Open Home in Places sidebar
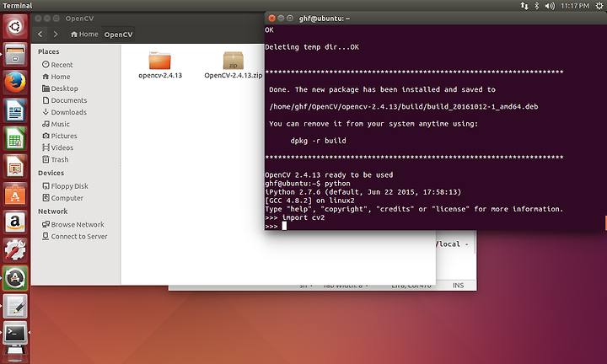 56,77
